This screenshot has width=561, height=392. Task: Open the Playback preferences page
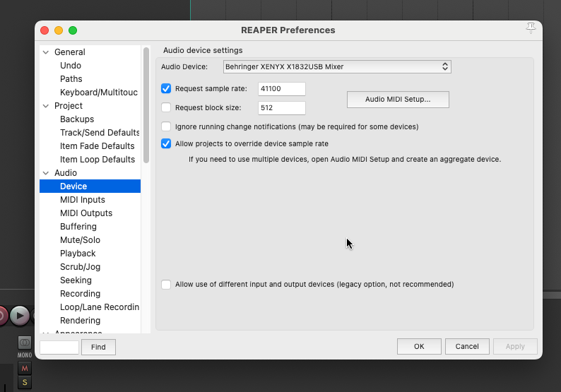(78, 254)
